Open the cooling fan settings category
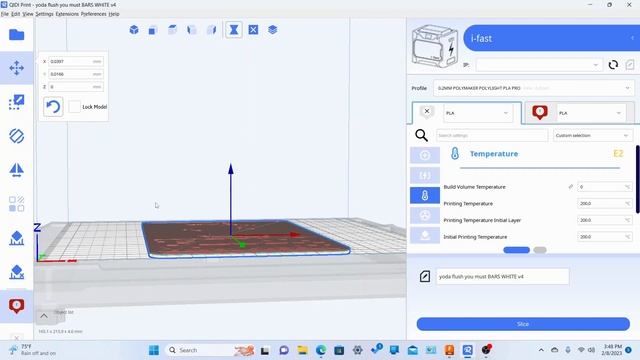The height and width of the screenshot is (360, 640). click(x=425, y=215)
